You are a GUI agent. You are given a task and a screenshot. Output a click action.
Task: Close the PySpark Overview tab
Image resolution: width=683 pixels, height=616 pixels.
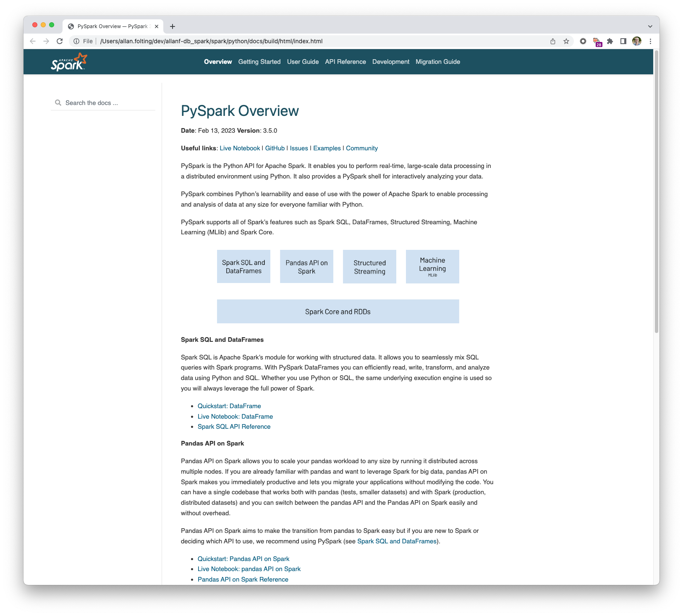(x=157, y=26)
